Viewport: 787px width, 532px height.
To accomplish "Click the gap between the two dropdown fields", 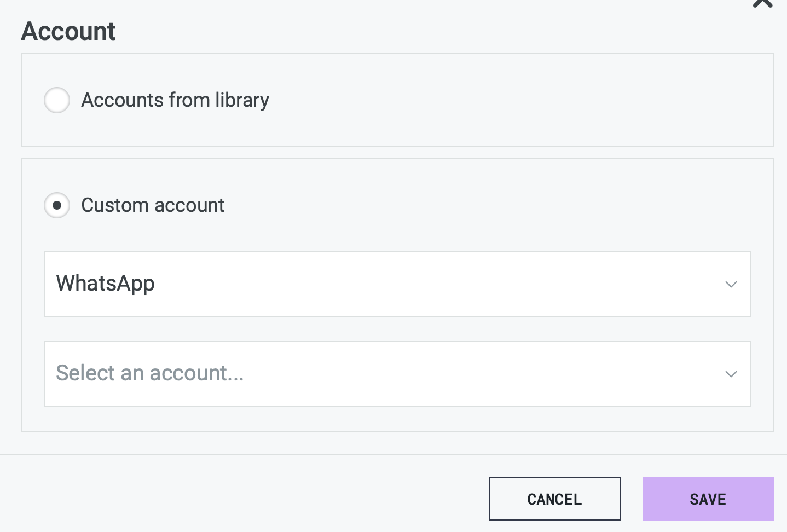I will 397,329.
